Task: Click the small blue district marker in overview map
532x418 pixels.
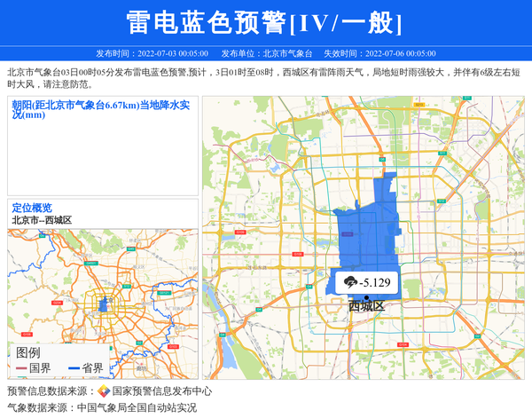Action: (x=103, y=304)
